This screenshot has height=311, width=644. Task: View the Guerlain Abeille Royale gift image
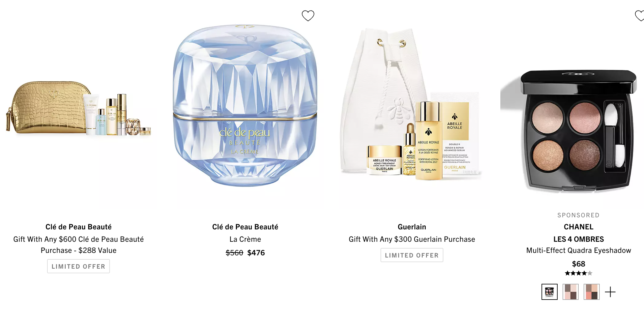(411, 105)
